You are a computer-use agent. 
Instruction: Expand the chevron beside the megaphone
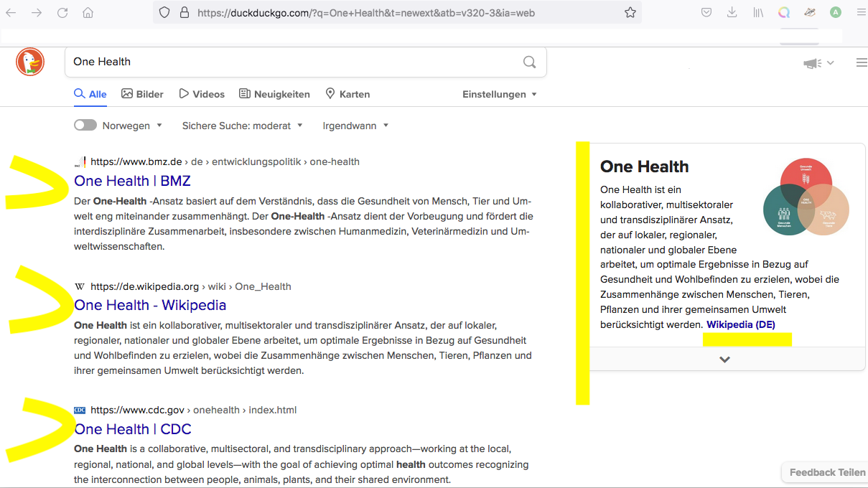(831, 63)
